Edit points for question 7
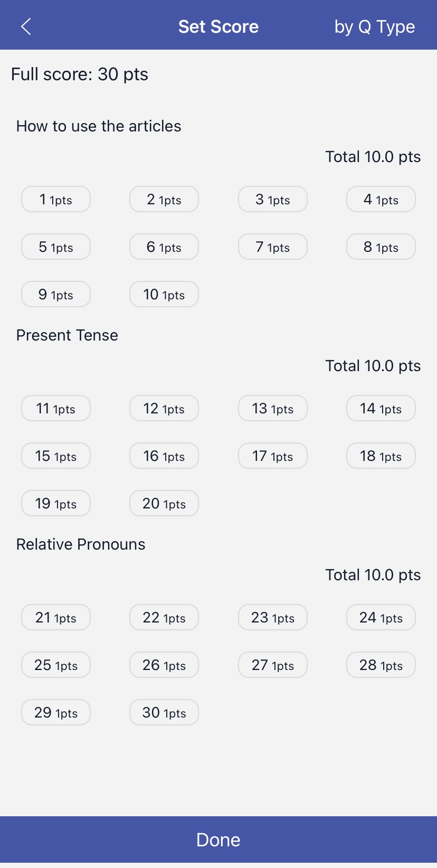 coord(272,247)
